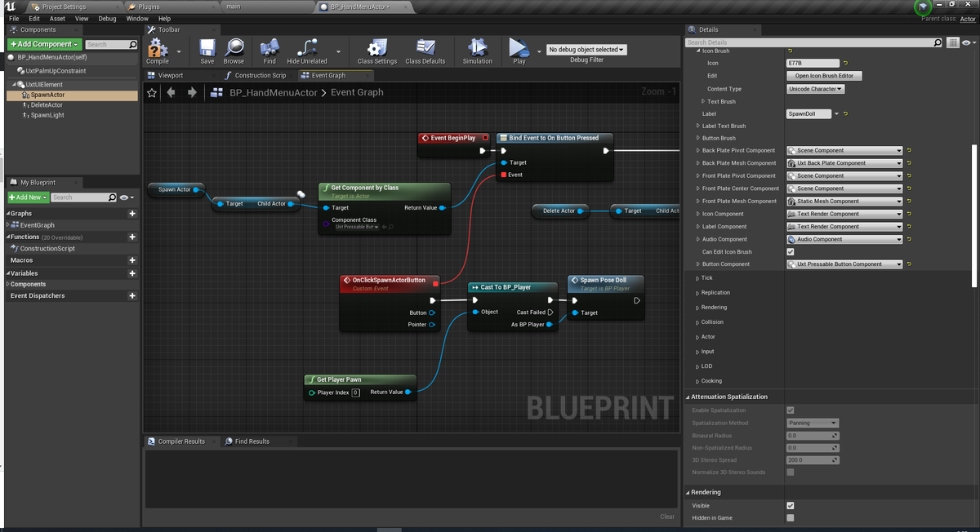Viewport: 980px width, 532px height.
Task: Open the Debug menu
Action: (107, 18)
